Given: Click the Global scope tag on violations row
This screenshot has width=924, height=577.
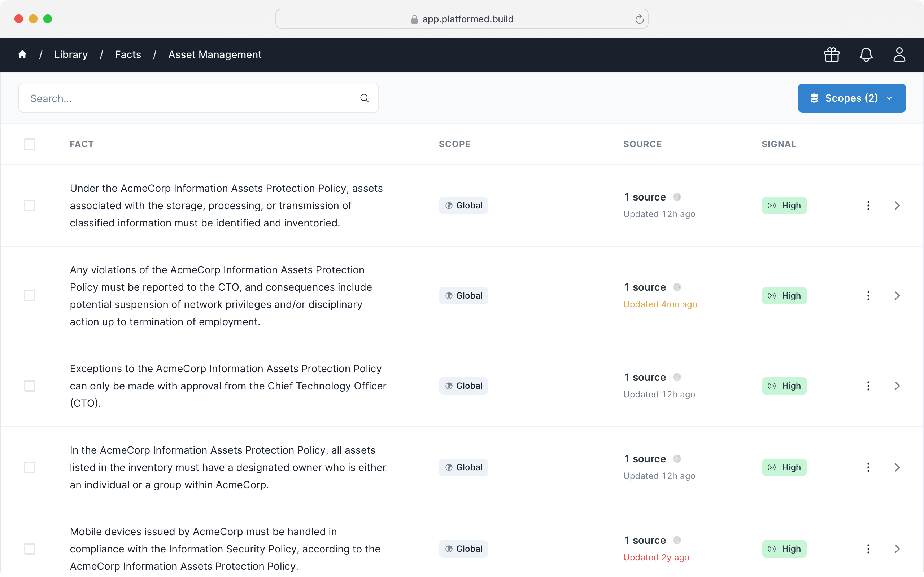Looking at the screenshot, I should click(x=463, y=296).
